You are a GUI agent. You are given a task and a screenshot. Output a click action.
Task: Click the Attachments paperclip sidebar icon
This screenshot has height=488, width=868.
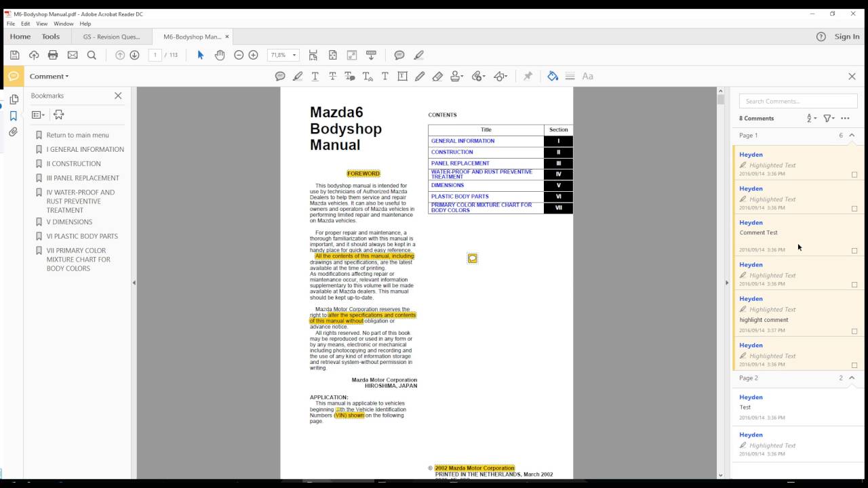coord(14,132)
